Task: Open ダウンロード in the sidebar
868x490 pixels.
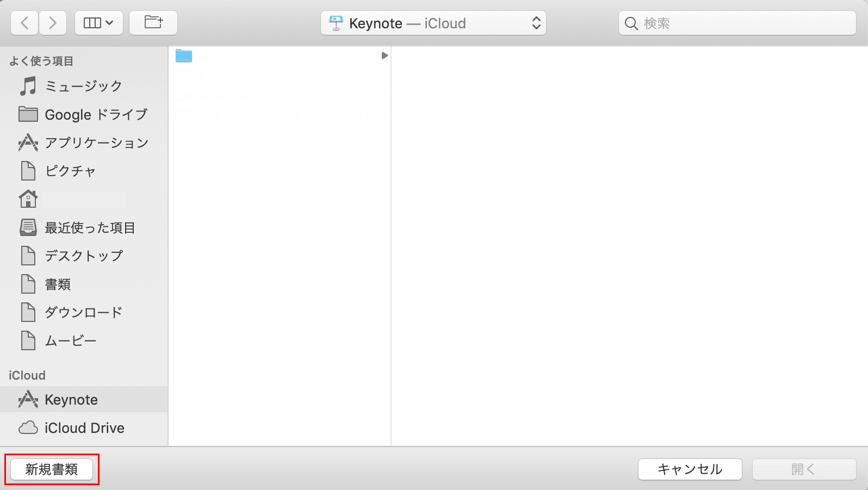Action: (84, 312)
